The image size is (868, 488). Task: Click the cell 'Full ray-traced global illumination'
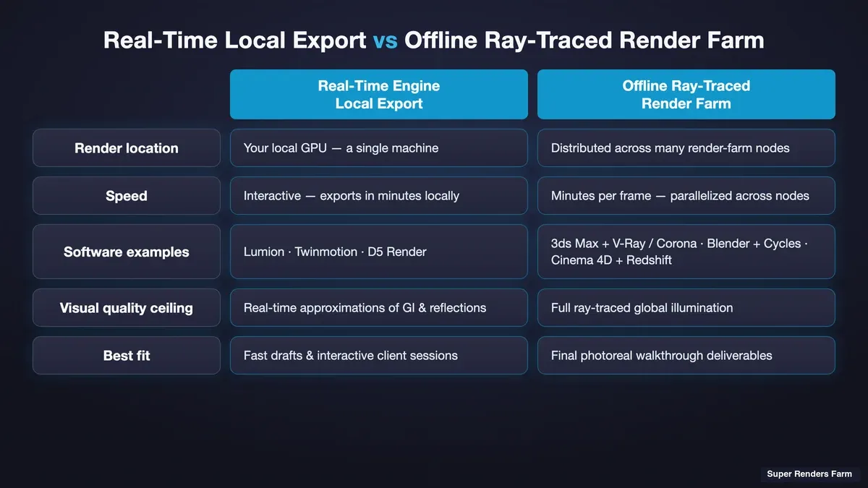click(x=686, y=308)
